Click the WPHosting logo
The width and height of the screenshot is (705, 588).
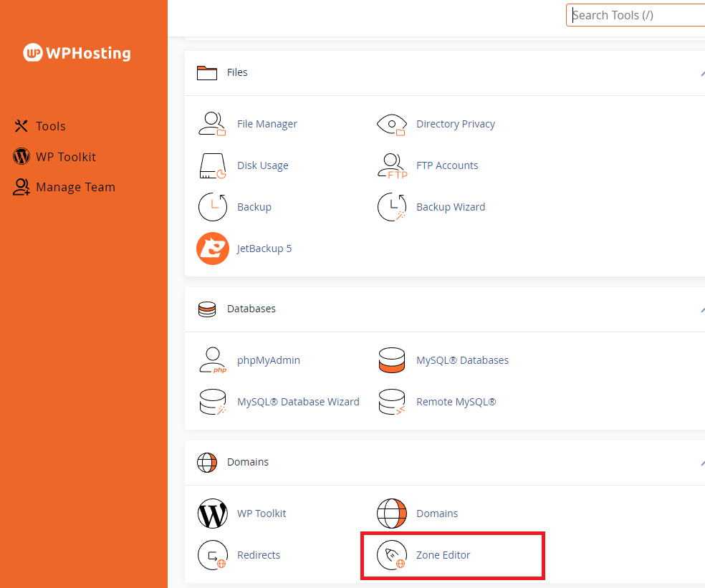[77, 53]
